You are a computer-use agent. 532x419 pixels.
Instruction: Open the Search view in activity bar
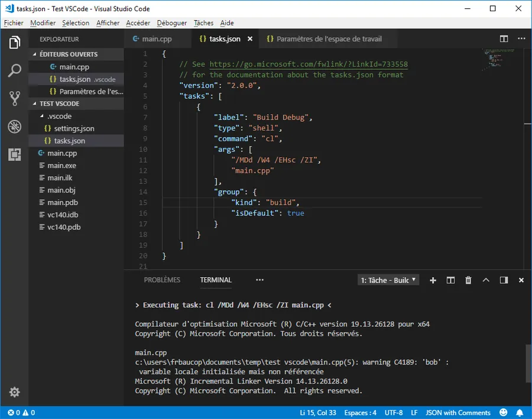coord(14,70)
